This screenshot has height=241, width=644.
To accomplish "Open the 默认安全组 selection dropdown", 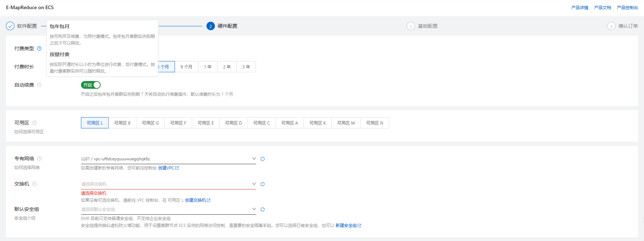I will point(168,209).
